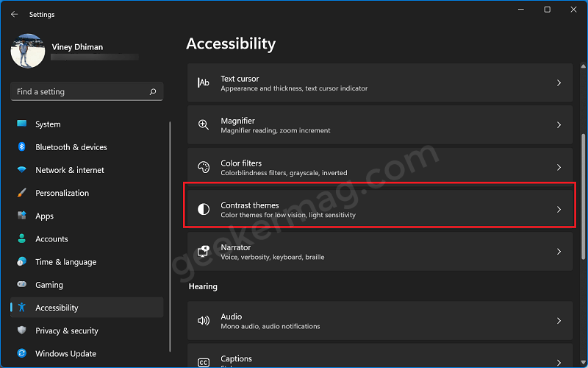588x368 pixels.
Task: Click the Bluetooth icon in sidebar
Action: click(x=22, y=146)
